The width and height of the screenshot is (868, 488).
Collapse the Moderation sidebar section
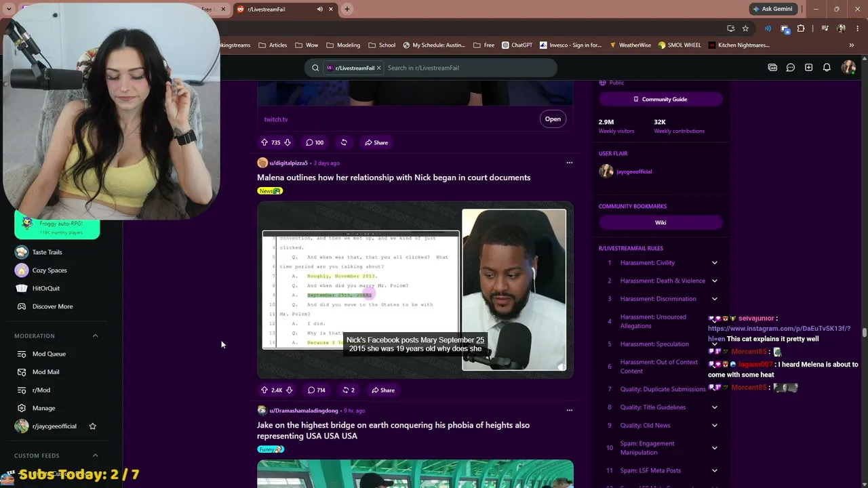coord(95,335)
